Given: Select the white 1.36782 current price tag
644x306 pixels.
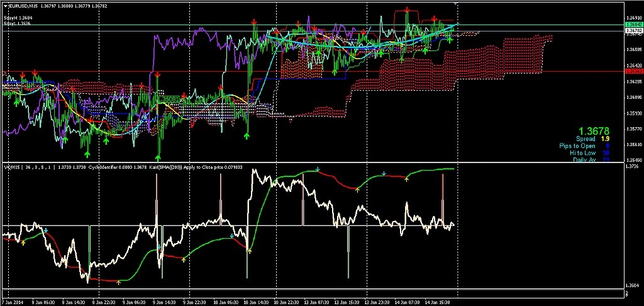Looking at the screenshot, I should [x=634, y=30].
